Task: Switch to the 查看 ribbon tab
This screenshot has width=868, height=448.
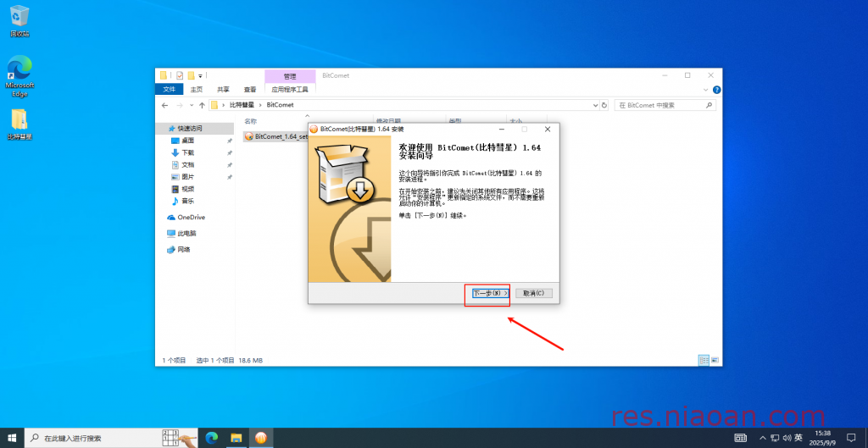Action: click(x=250, y=89)
